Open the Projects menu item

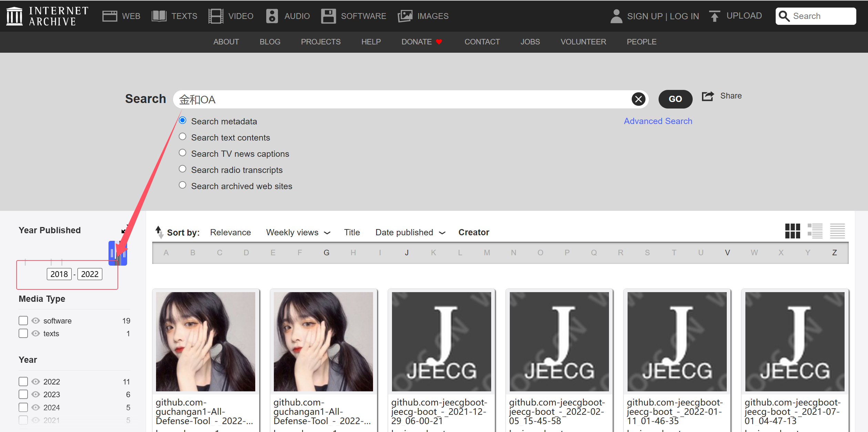pyautogui.click(x=321, y=42)
